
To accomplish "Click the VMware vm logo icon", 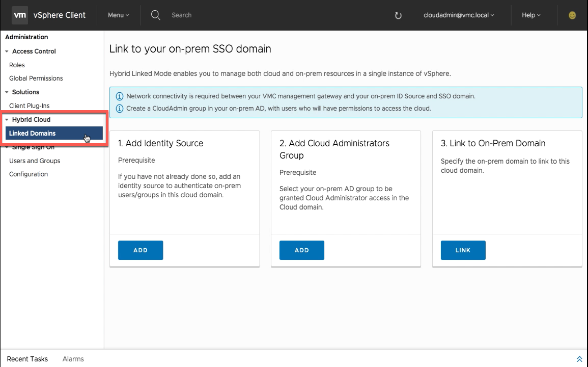I will 20,15.
